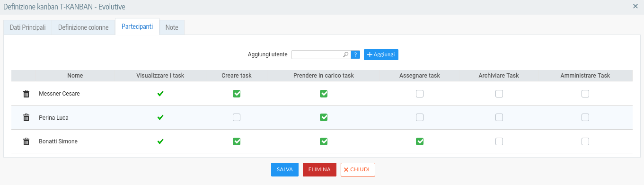Image resolution: width=644 pixels, height=185 pixels.
Task: Open the Definizione colonne tab
Action: tap(83, 27)
